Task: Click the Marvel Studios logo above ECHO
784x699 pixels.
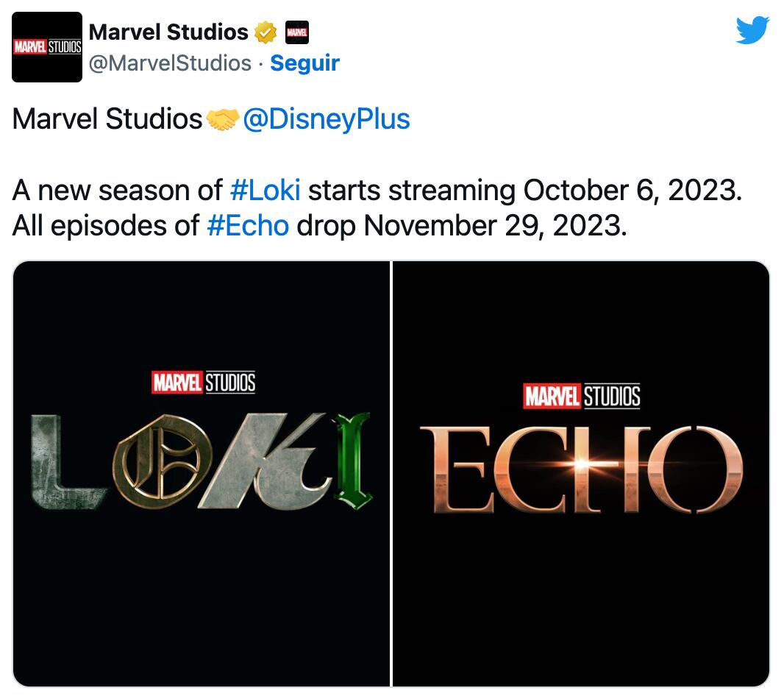Action: pos(581,396)
